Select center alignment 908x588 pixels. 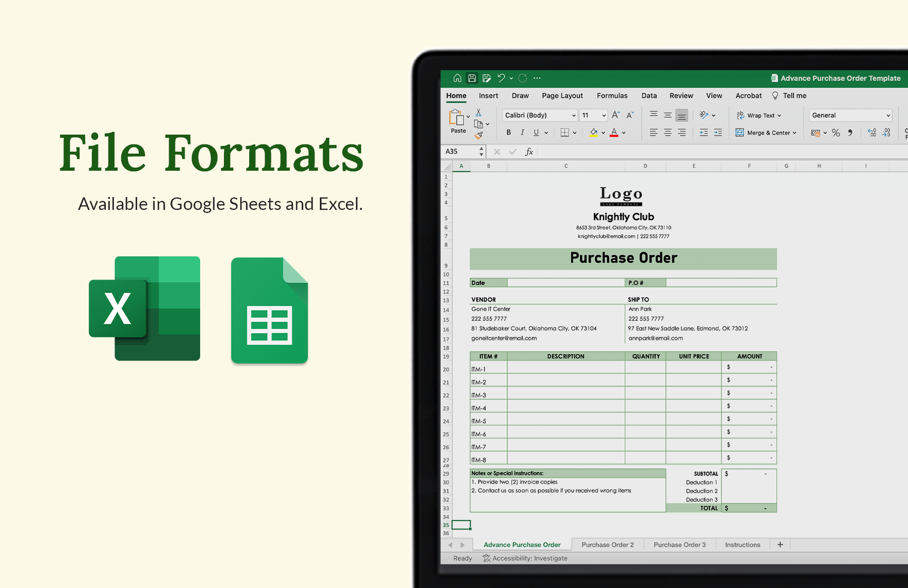click(x=668, y=133)
